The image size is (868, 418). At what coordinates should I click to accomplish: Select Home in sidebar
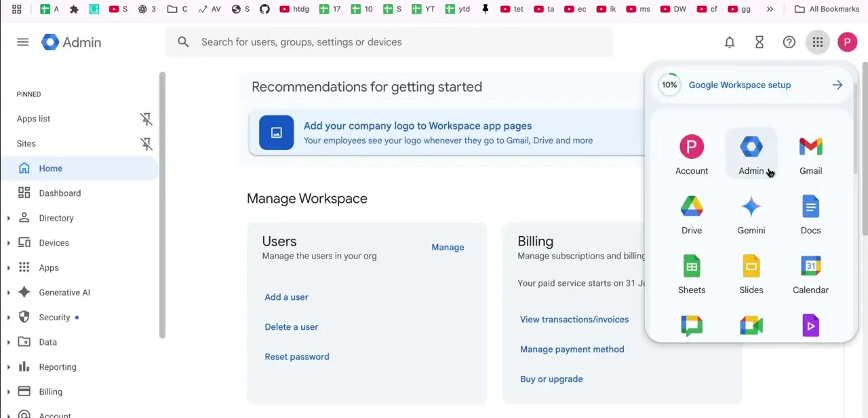click(79, 168)
